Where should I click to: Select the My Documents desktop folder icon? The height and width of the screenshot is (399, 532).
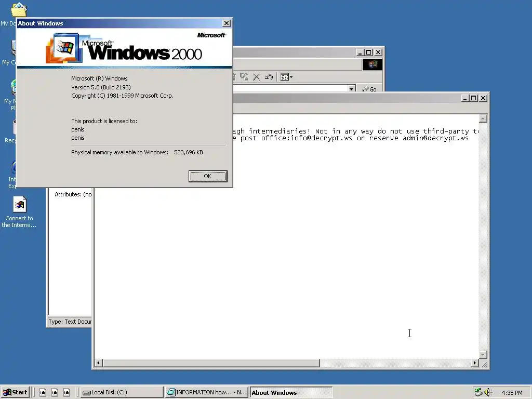pos(19,9)
